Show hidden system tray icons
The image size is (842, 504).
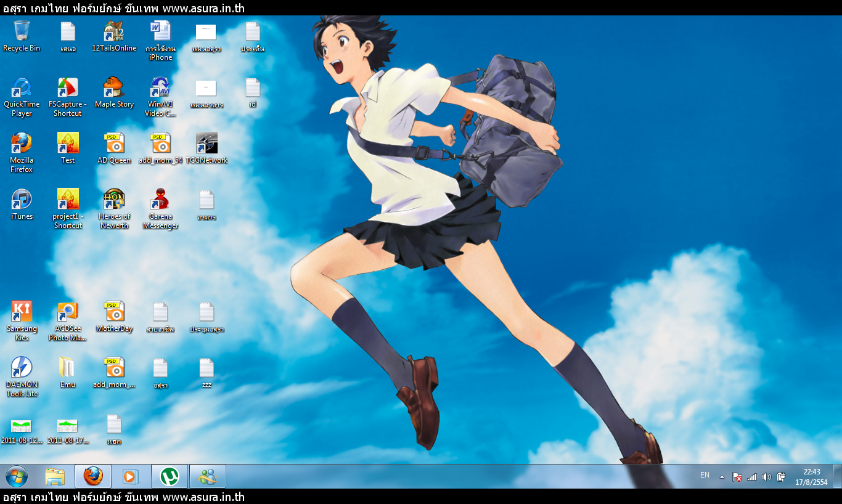pyautogui.click(x=722, y=477)
